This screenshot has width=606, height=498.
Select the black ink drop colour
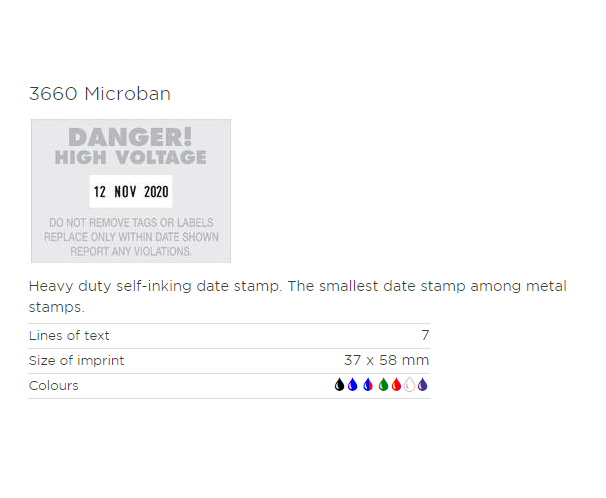pyautogui.click(x=339, y=385)
